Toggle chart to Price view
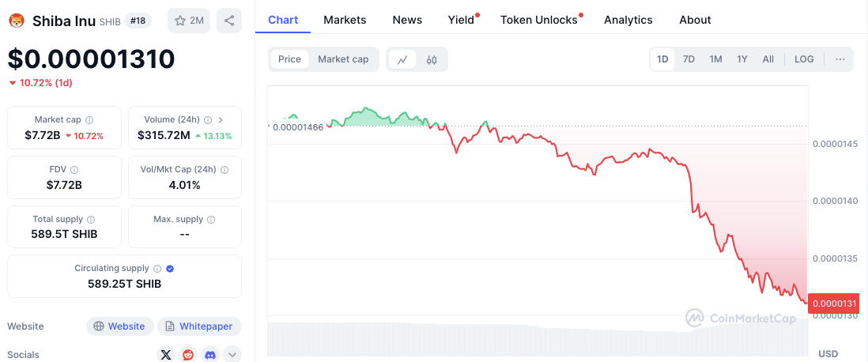 click(x=289, y=59)
